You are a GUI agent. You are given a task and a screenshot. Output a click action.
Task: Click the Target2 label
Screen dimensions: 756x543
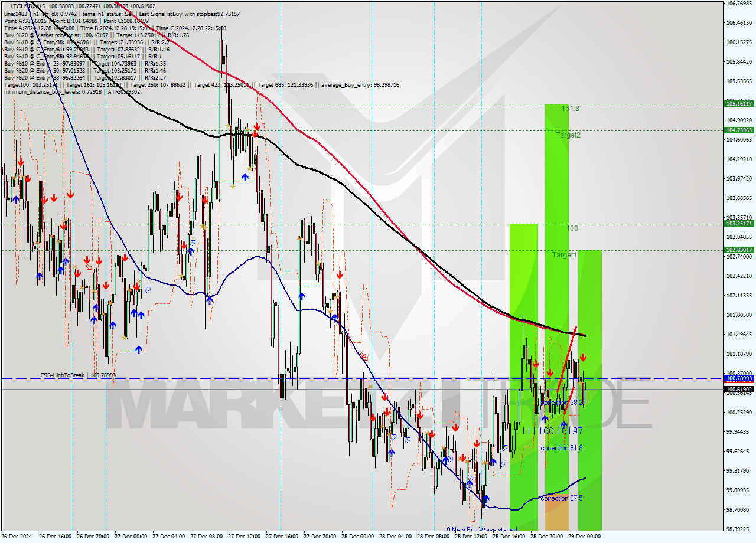[568, 135]
